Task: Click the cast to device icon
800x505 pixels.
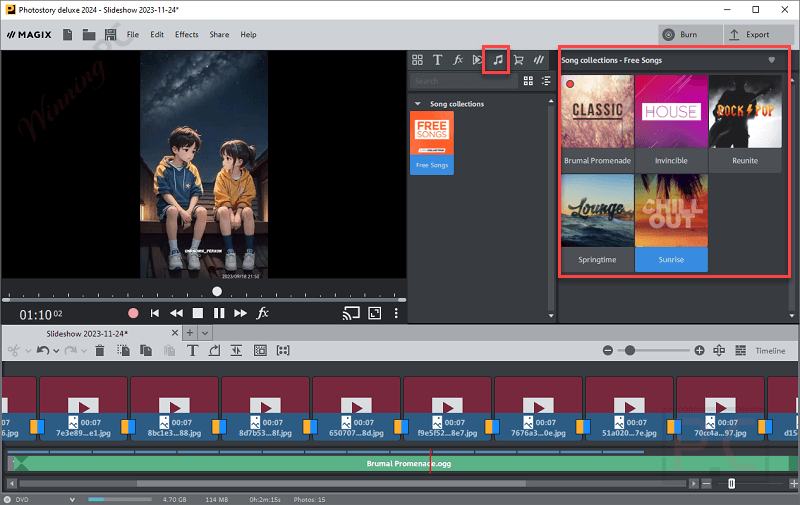Action: coord(351,313)
